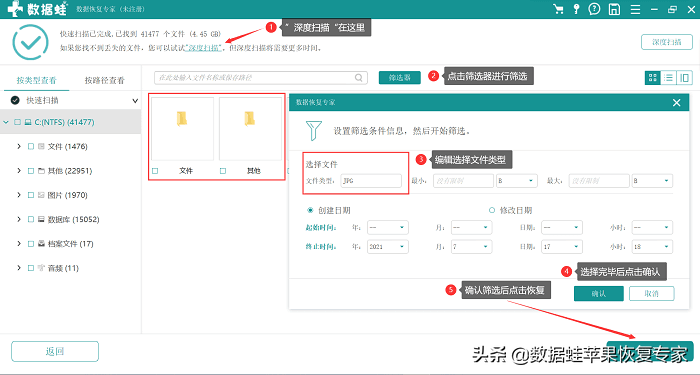Screen dimensions: 700x375
Task: Expand the 其他 (22951) tree node
Action: coord(19,171)
